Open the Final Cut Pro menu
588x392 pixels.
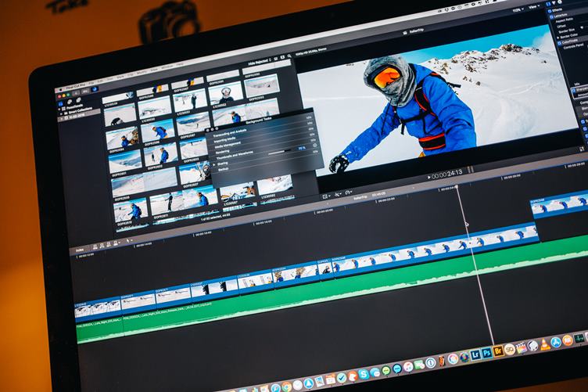[x=76, y=85]
